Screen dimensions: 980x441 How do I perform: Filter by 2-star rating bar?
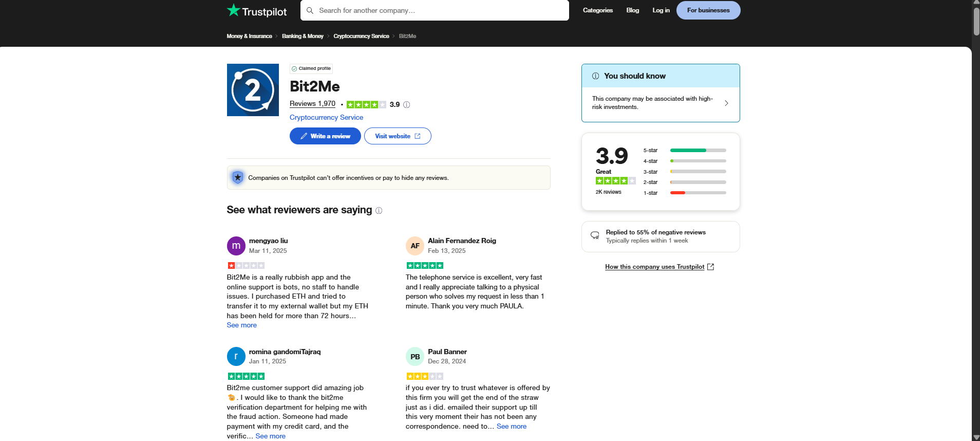tap(685, 182)
